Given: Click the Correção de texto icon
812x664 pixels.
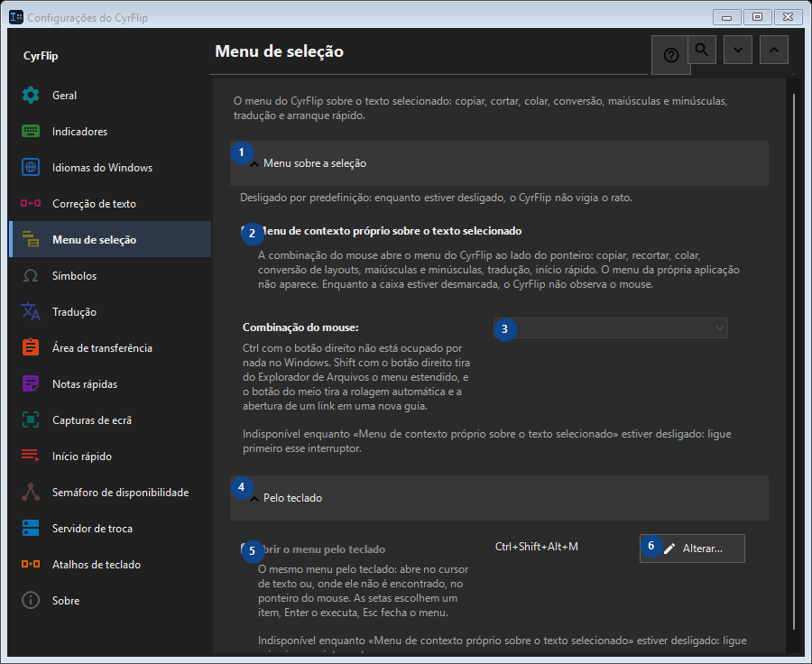Looking at the screenshot, I should click(x=31, y=204).
